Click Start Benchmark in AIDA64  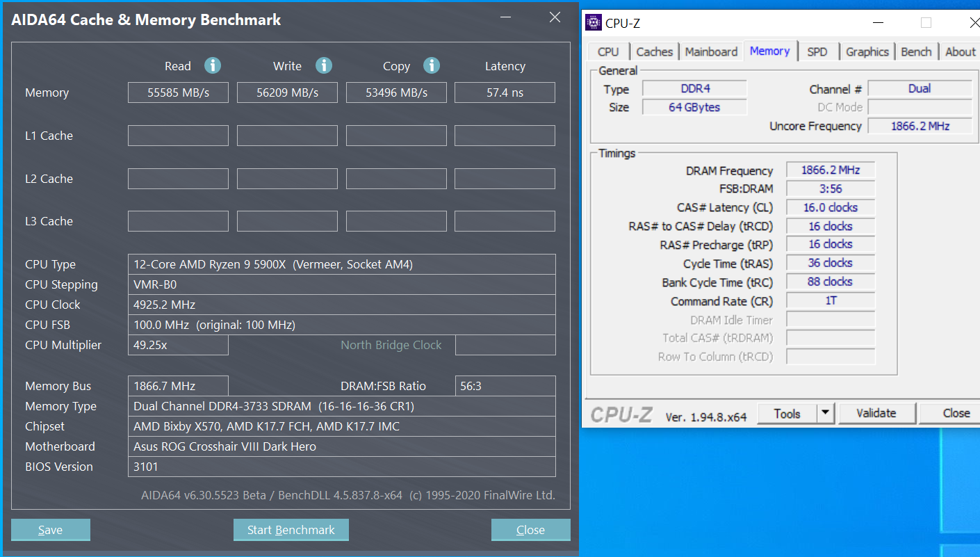coord(291,530)
